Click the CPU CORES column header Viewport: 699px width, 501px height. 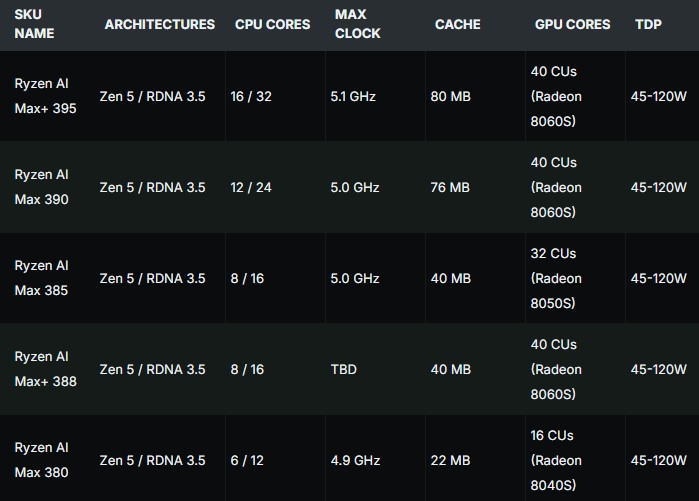pyautogui.click(x=272, y=24)
